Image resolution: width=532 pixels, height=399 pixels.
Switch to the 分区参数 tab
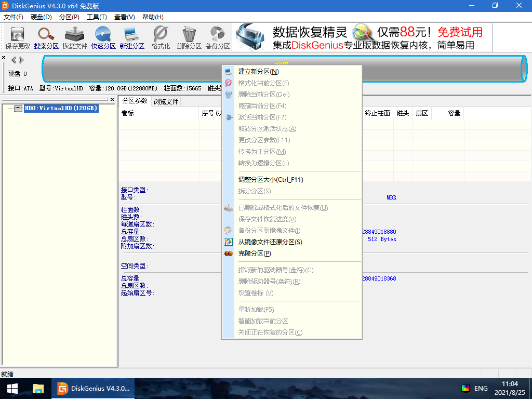[x=135, y=101]
